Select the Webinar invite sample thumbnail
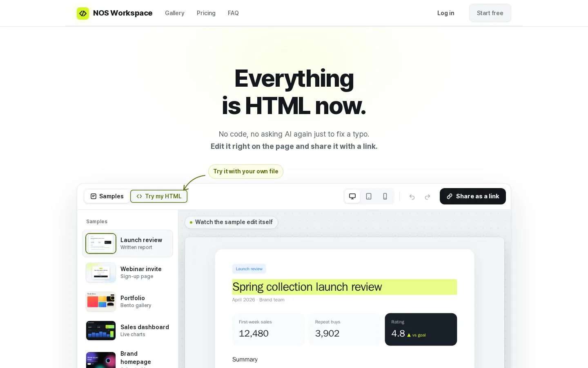Screen dimensions: 588x368 [101, 273]
